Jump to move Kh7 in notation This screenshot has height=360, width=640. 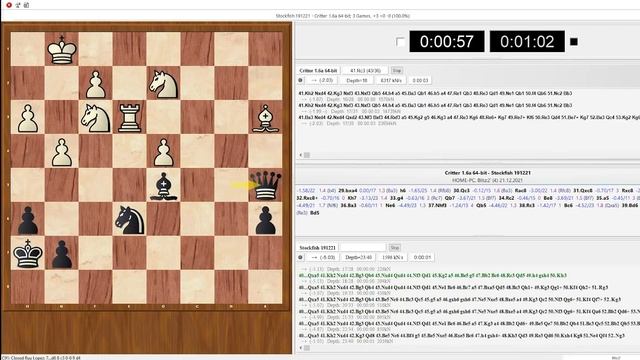coord(352,198)
